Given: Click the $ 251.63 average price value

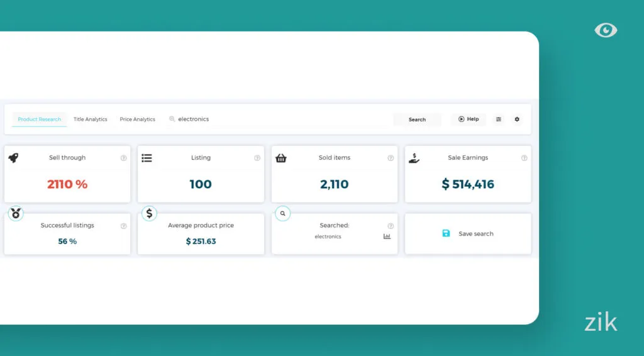Looking at the screenshot, I should click(201, 242).
